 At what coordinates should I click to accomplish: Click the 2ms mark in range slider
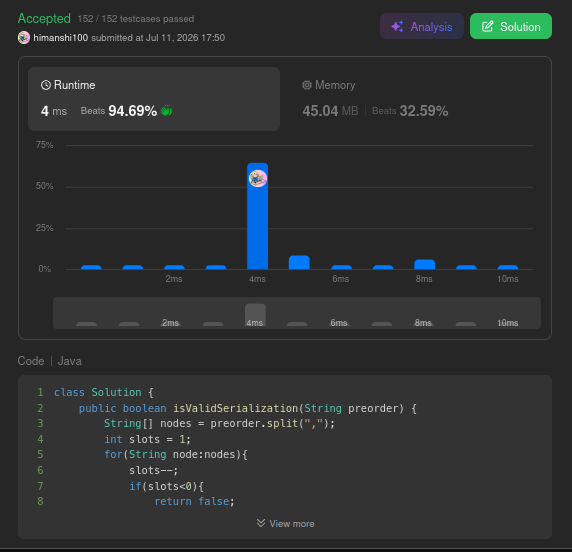point(171,323)
